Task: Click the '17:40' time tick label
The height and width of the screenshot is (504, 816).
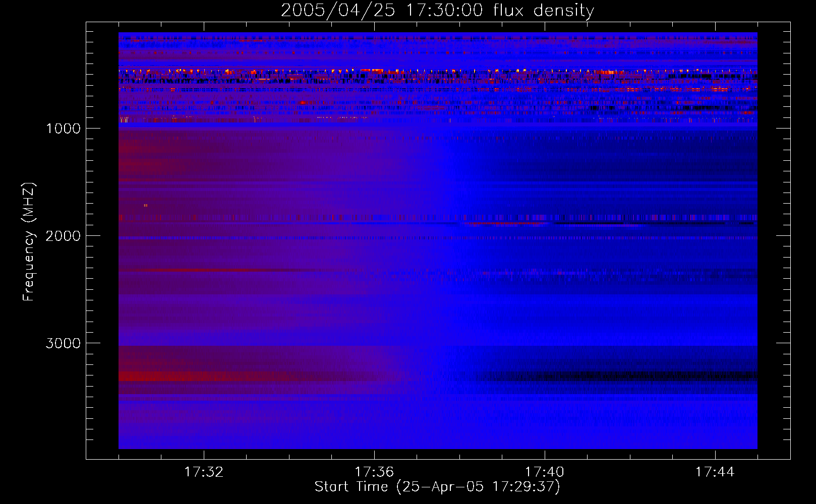Action: point(545,472)
